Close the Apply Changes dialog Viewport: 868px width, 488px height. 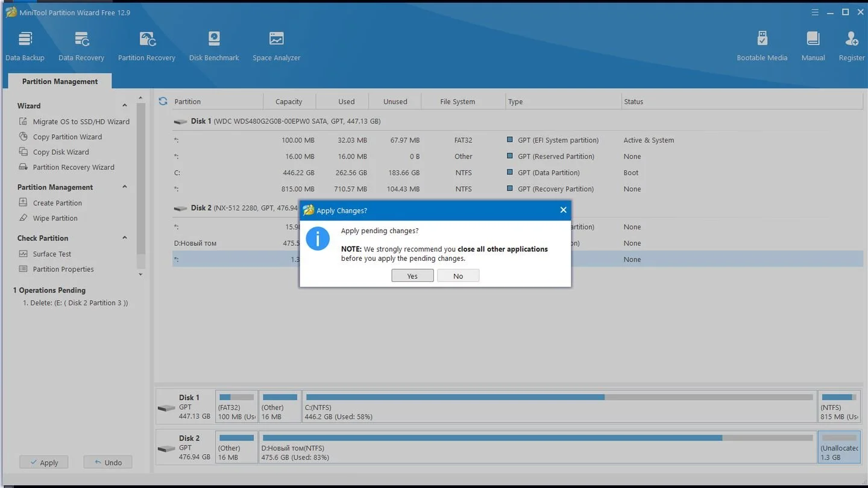click(x=563, y=210)
